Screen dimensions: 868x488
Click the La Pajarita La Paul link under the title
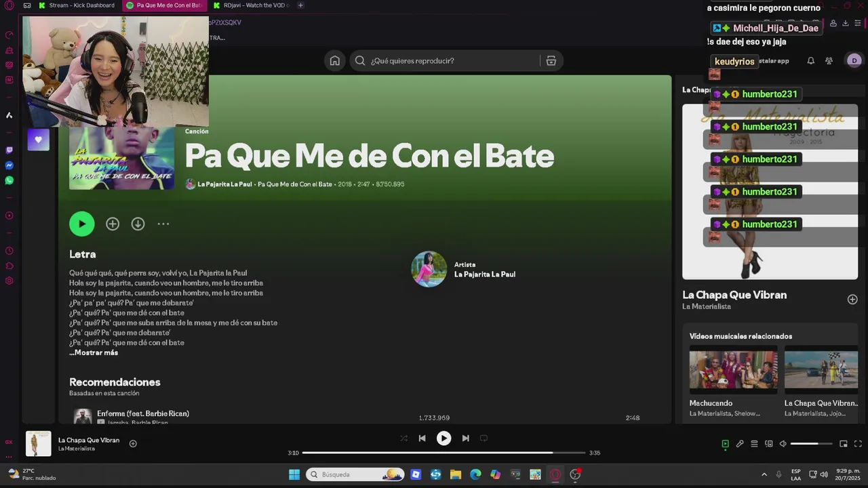pos(224,184)
